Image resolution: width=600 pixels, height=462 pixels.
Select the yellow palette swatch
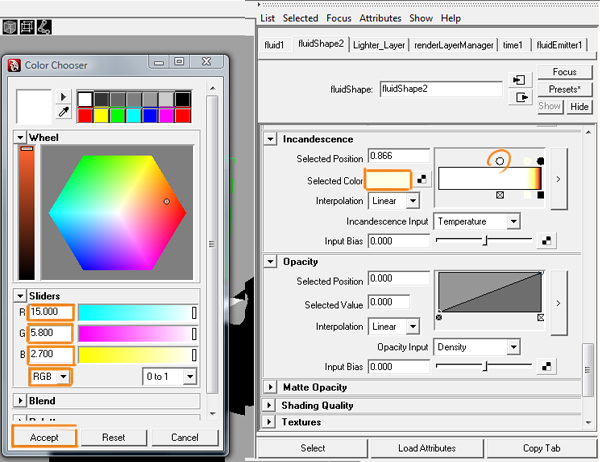pos(101,115)
